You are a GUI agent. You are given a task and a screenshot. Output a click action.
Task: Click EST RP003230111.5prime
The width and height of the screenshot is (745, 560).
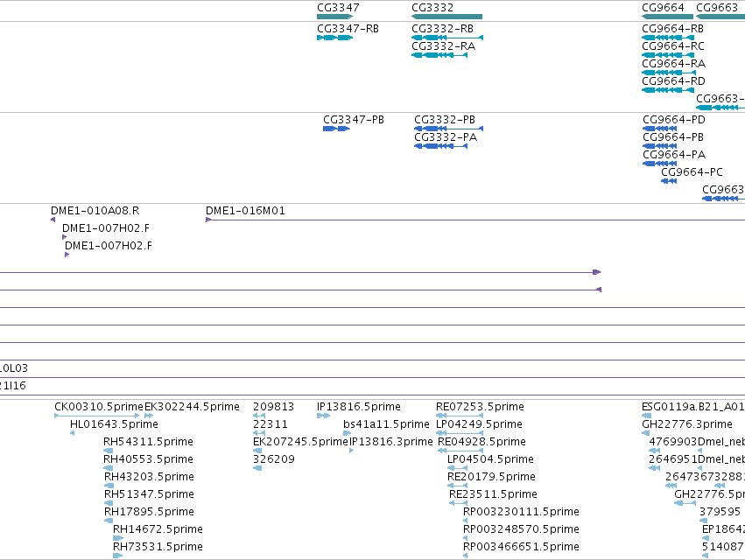[521, 512]
